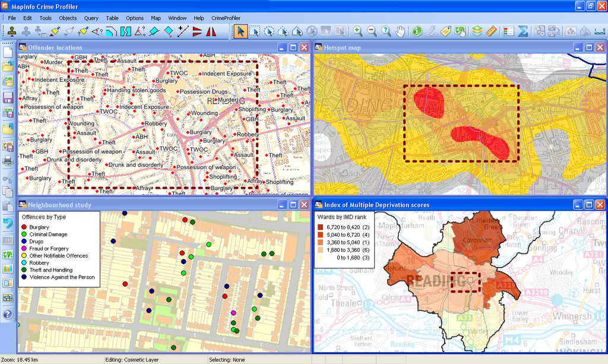This screenshot has height=364, width=608.
Task: Click the Save icon in left sidebar
Action: click(8, 97)
